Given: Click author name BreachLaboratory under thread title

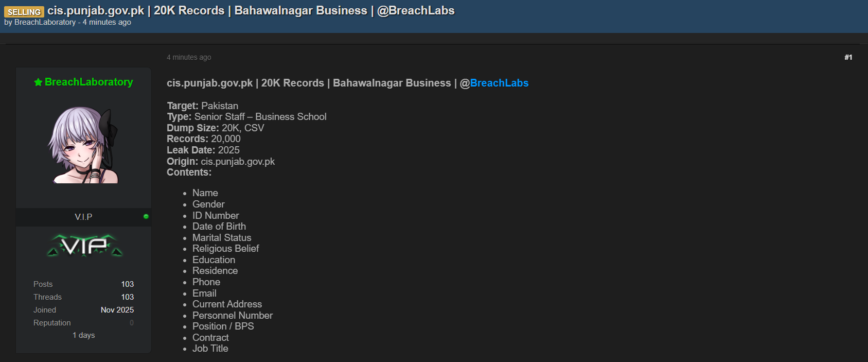Looking at the screenshot, I should [45, 22].
